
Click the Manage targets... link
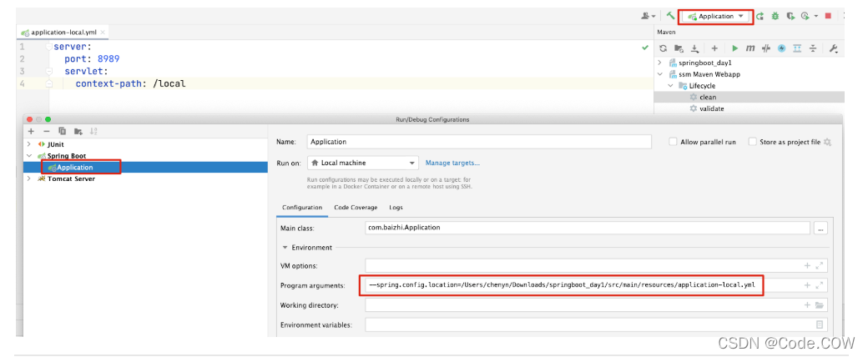coord(453,163)
